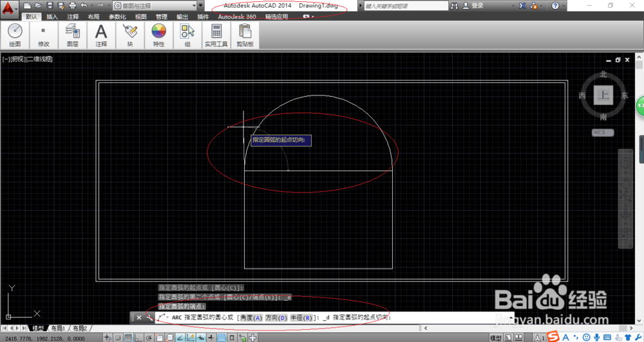This screenshot has width=644, height=342.
Task: Select the 方向(D) command option
Action: (276, 318)
